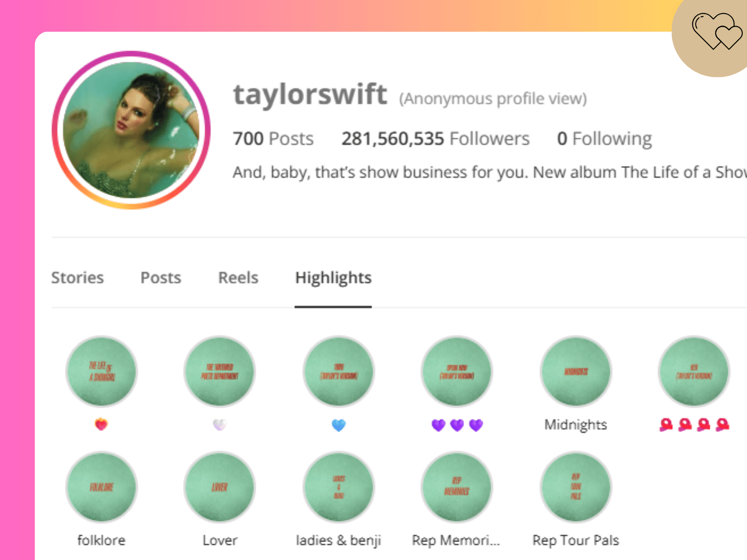
Task: Open the "Speak Now (Taylor's Version)" highlight
Action: click(457, 371)
